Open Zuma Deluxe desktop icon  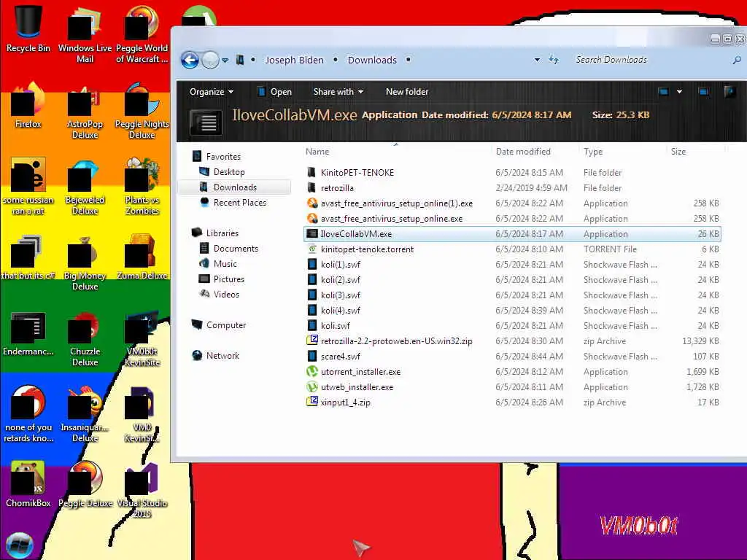click(142, 257)
